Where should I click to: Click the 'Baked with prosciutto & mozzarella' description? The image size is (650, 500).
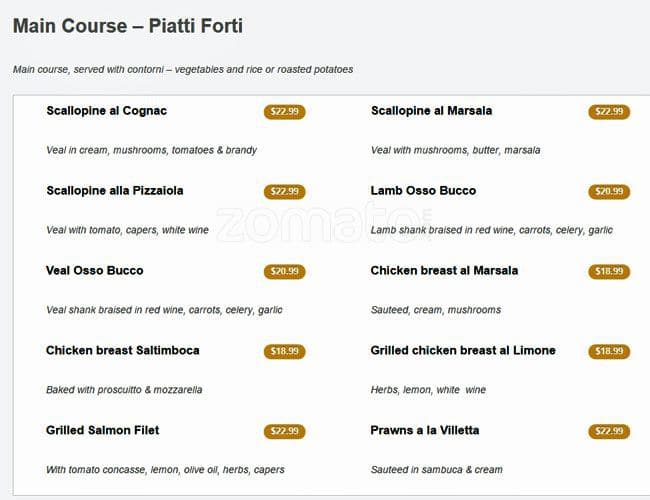pyautogui.click(x=124, y=390)
